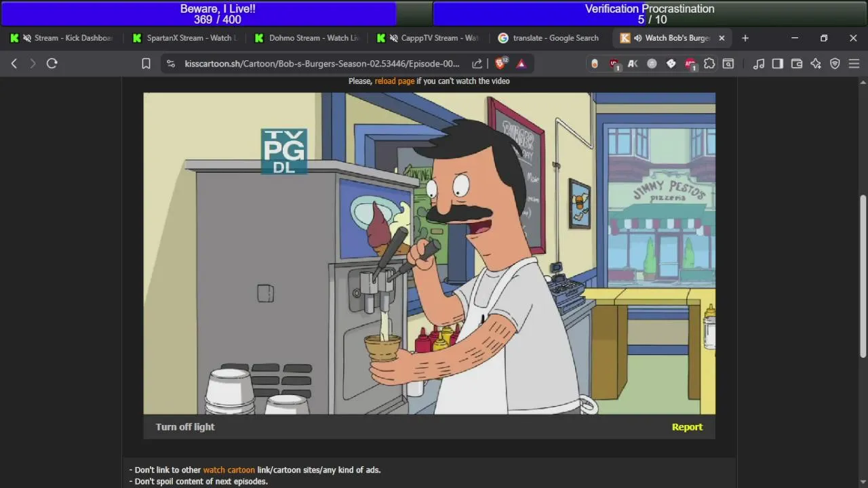Switch to the Kick Dashboard tab
Viewport: 868px width, 488px height.
[62, 38]
